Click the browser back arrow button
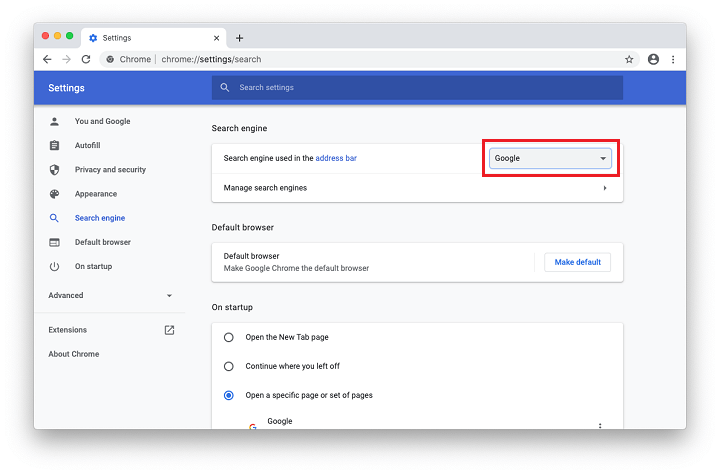Screen dimensions: 720x474 click(47, 59)
